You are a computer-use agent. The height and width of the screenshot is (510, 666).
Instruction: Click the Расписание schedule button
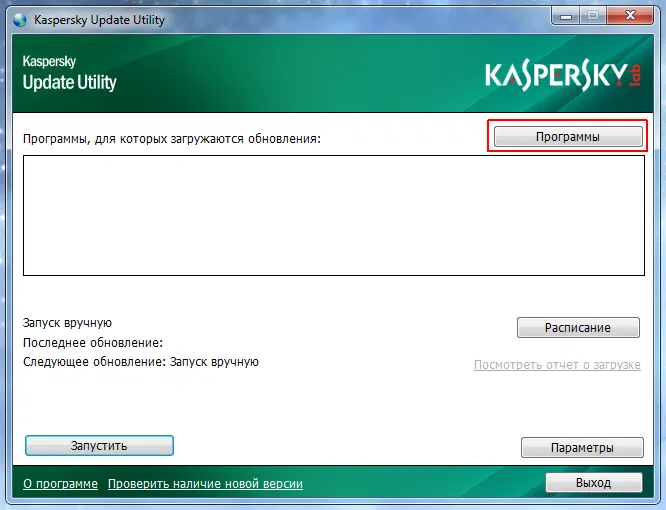578,327
